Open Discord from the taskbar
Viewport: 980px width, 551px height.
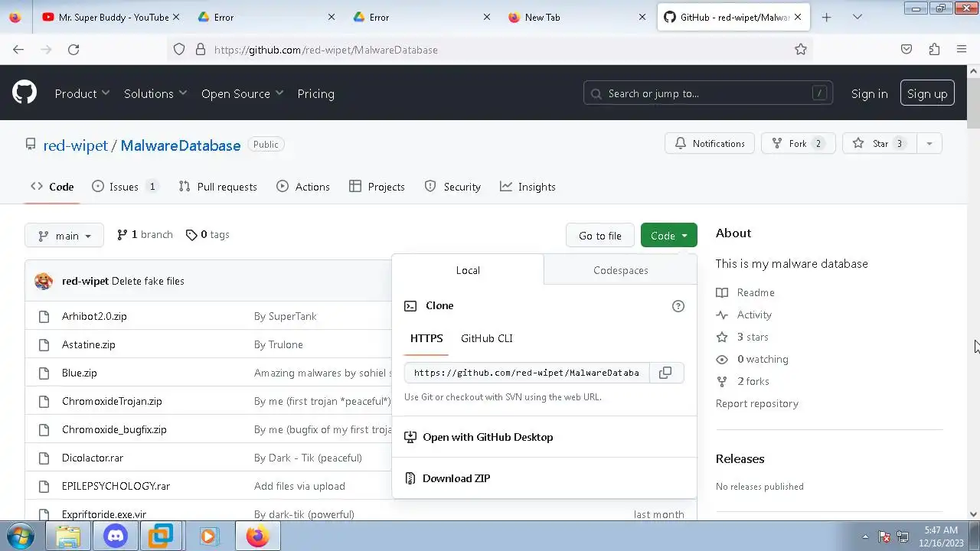116,536
